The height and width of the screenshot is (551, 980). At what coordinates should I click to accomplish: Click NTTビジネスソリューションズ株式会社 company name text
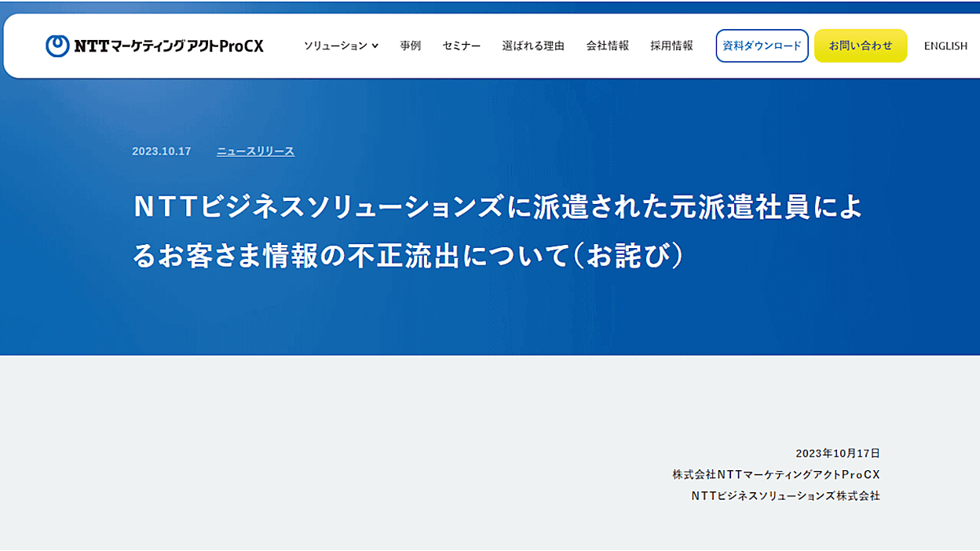785,496
